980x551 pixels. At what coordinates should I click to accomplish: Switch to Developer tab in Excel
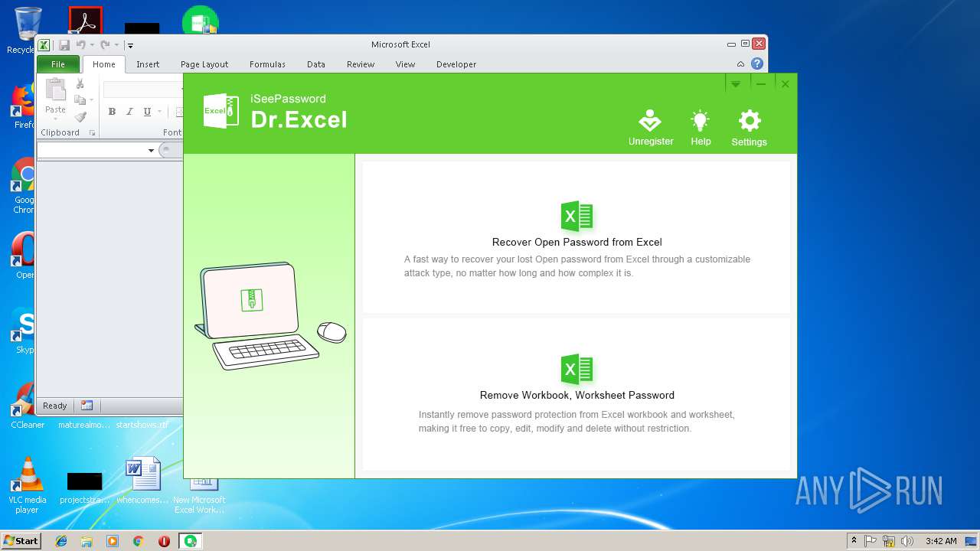pos(456,64)
